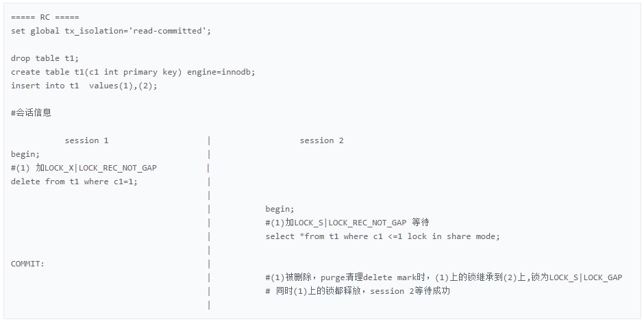644x324 pixels.
Task: Click session 2's 'begin;' statement
Action: [280, 209]
